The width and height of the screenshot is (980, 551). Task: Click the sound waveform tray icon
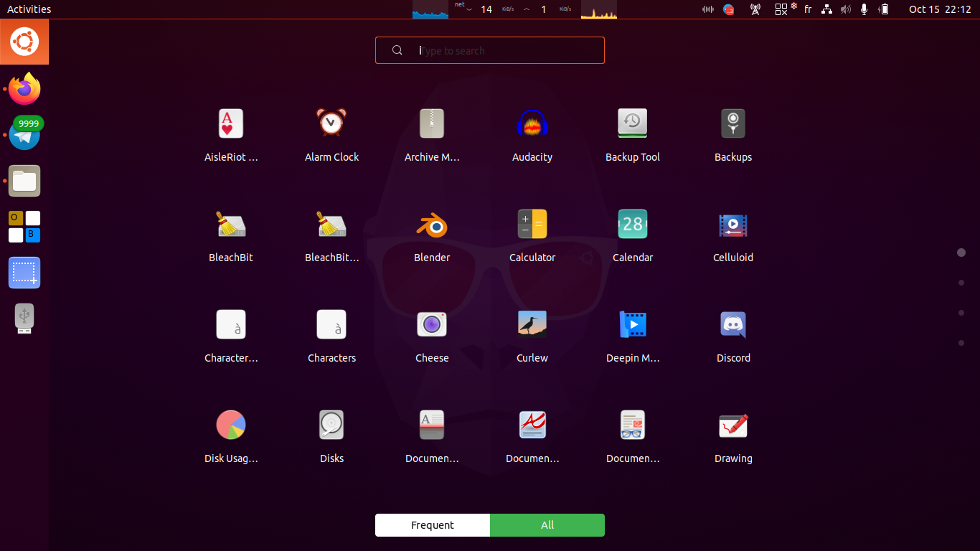(708, 9)
